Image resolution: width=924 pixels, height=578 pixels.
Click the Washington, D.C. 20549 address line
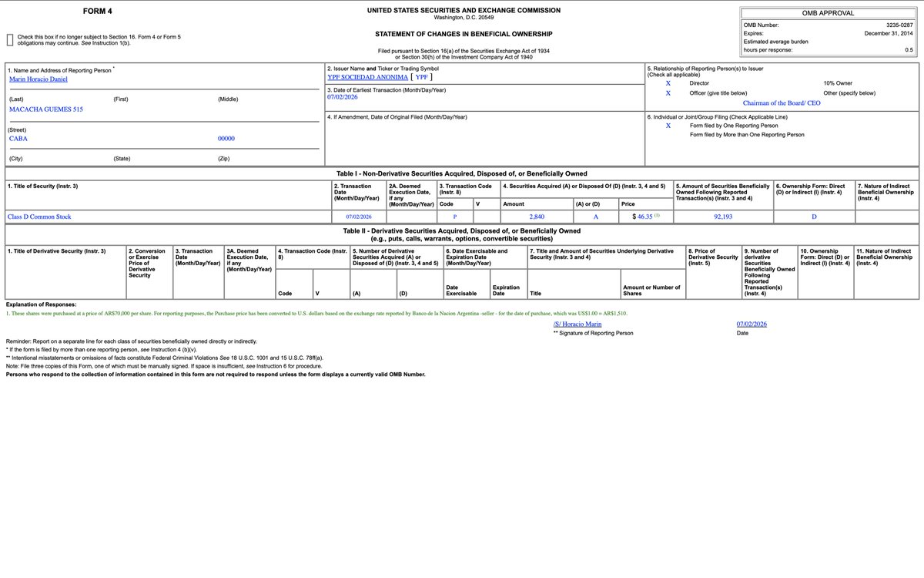coord(464,18)
